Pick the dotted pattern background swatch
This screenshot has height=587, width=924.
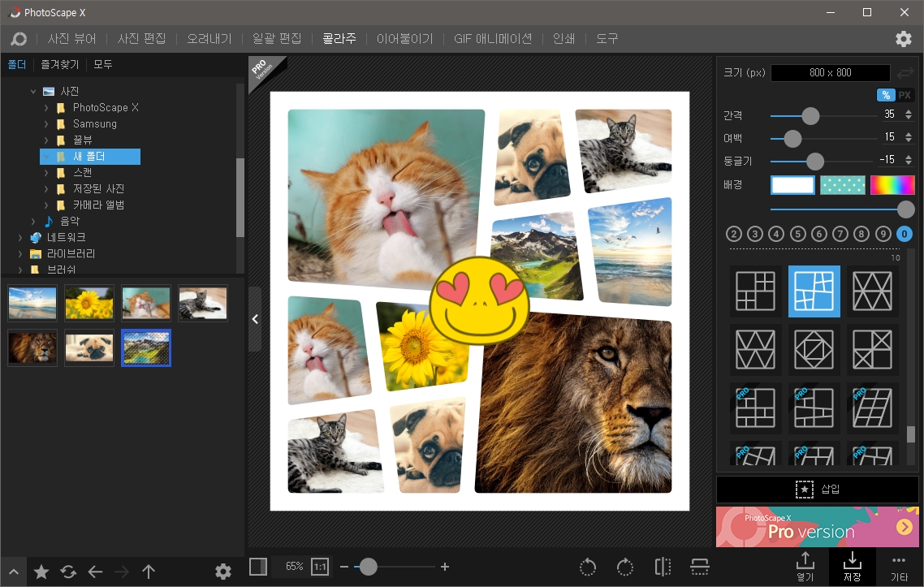(843, 185)
